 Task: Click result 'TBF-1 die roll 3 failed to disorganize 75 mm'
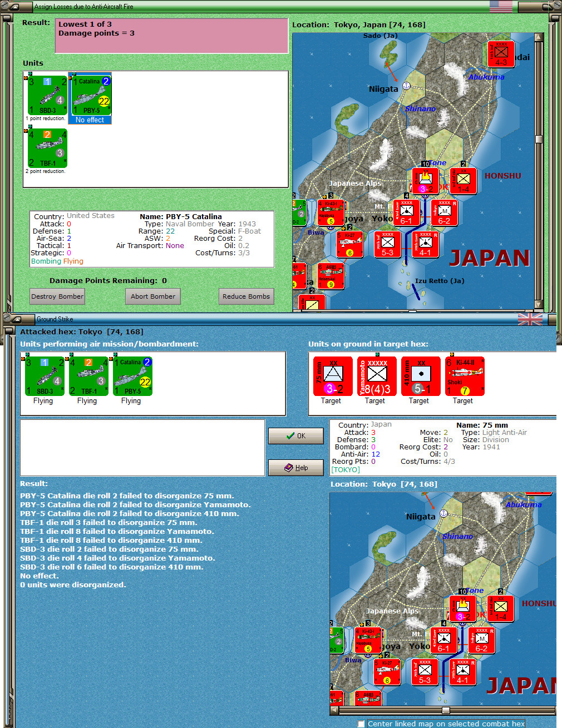pyautogui.click(x=109, y=523)
